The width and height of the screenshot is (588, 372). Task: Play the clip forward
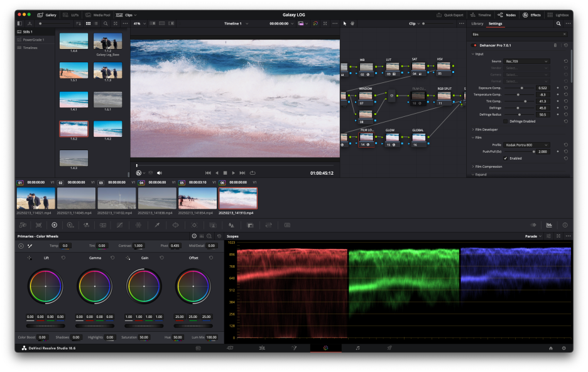[x=233, y=173]
